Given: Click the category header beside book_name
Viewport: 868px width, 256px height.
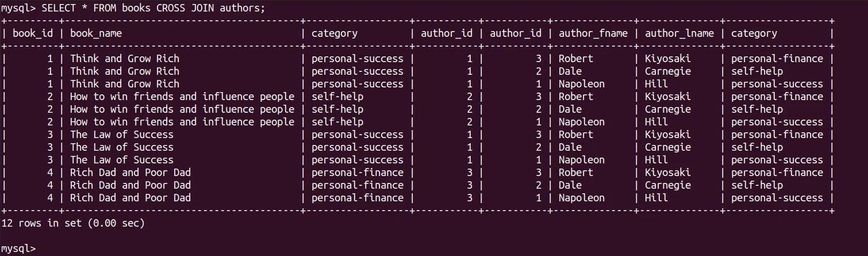Looking at the screenshot, I should [335, 33].
